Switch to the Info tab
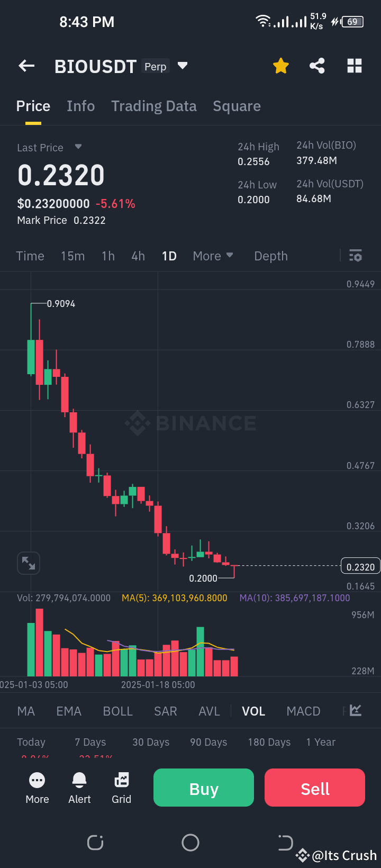381x868 pixels. coord(80,106)
